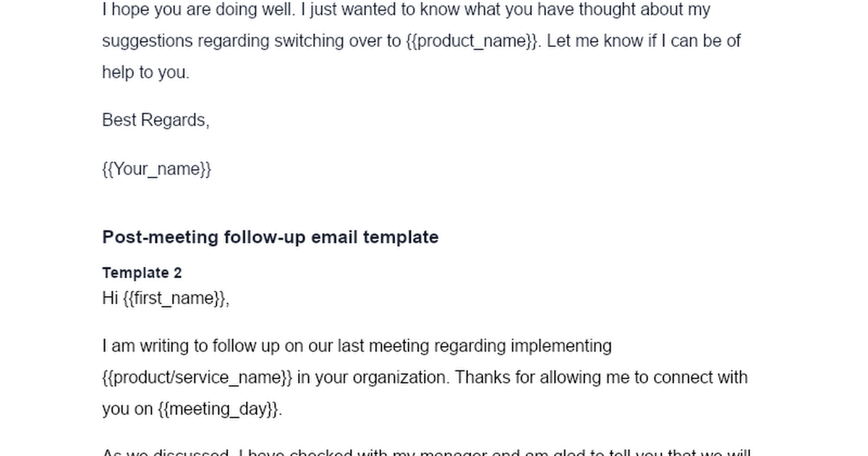Click the 'Post-meeting follow-up email template' heading
The image size is (868, 456).
point(270,237)
